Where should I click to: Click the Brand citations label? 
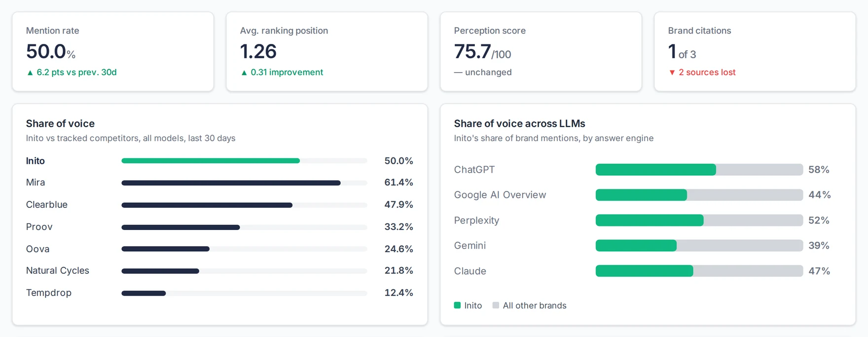click(x=699, y=31)
